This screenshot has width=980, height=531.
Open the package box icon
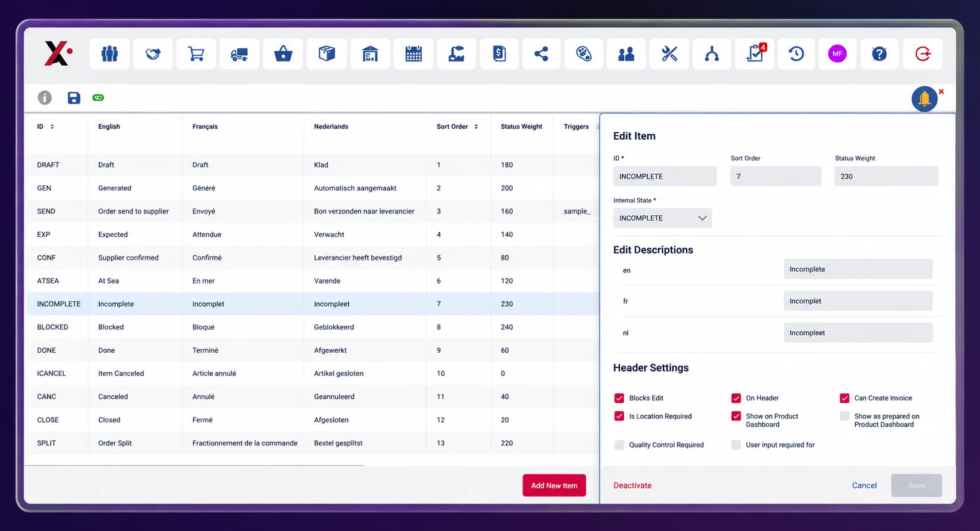click(326, 54)
